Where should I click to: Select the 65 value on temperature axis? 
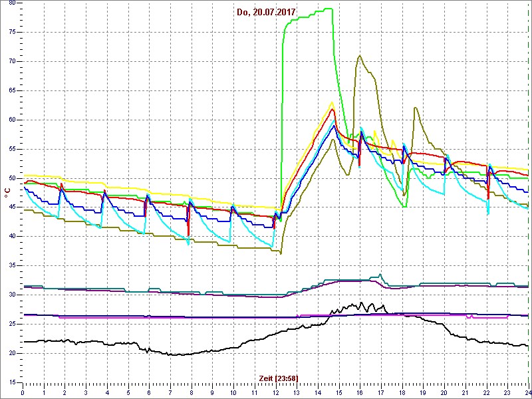tap(12, 90)
